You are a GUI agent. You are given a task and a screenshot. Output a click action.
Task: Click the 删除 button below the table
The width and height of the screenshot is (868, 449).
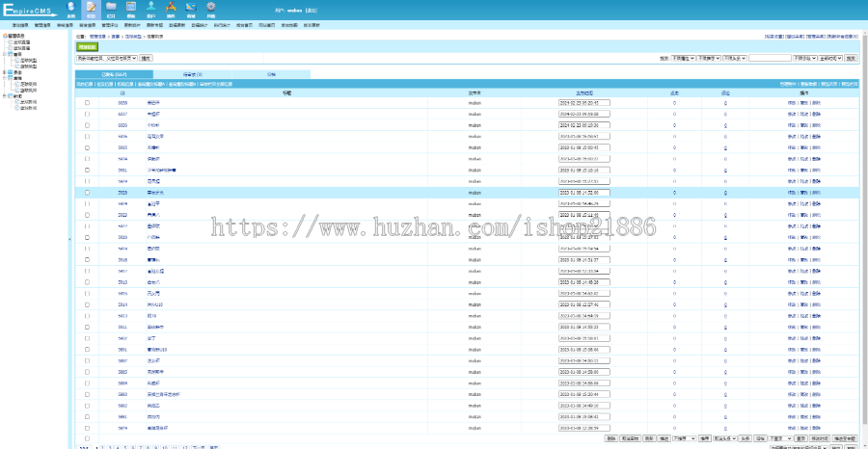[610, 438]
